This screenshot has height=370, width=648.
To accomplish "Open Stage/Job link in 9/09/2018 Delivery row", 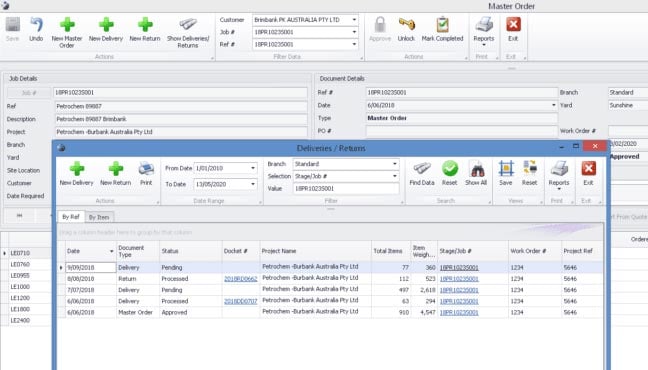I will click(459, 268).
